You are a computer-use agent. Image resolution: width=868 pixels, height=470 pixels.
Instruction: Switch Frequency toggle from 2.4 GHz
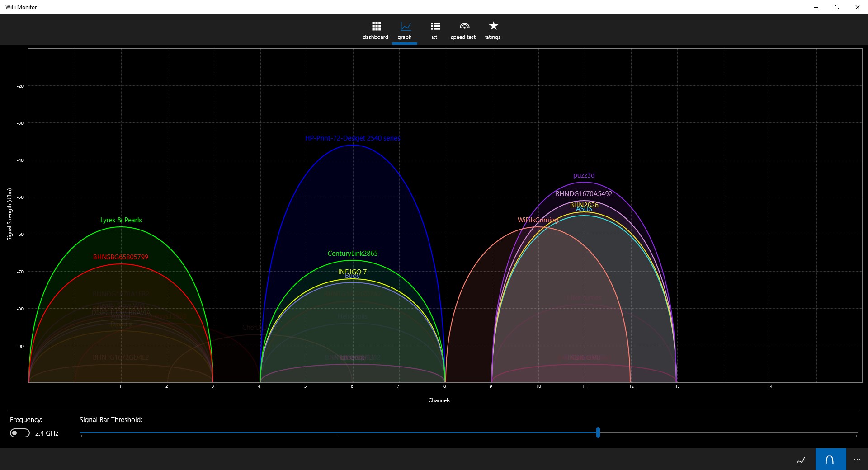point(20,433)
